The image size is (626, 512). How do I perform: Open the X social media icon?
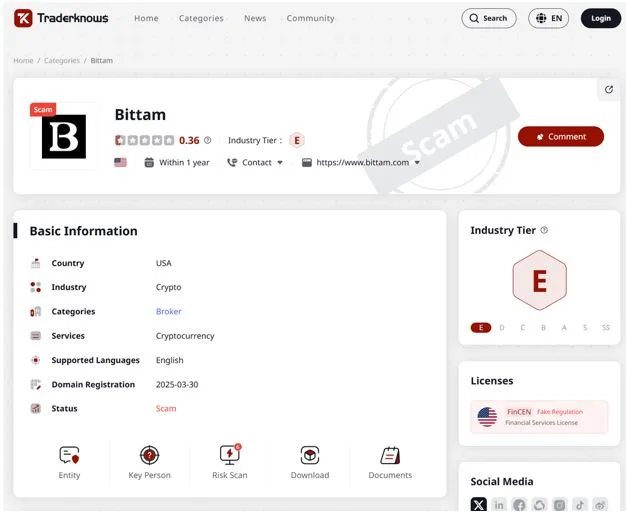[x=478, y=504]
